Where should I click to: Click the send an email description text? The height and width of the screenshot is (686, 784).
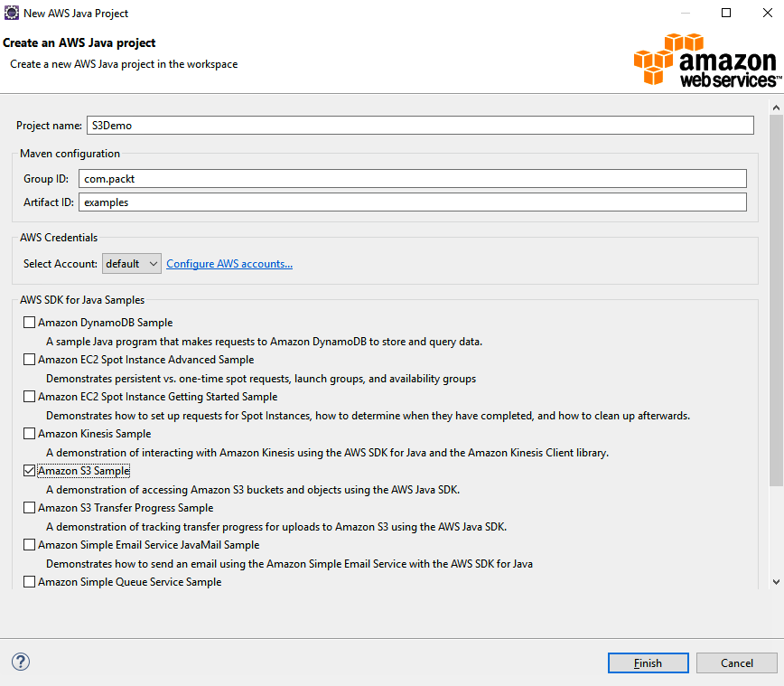pyautogui.click(x=289, y=563)
